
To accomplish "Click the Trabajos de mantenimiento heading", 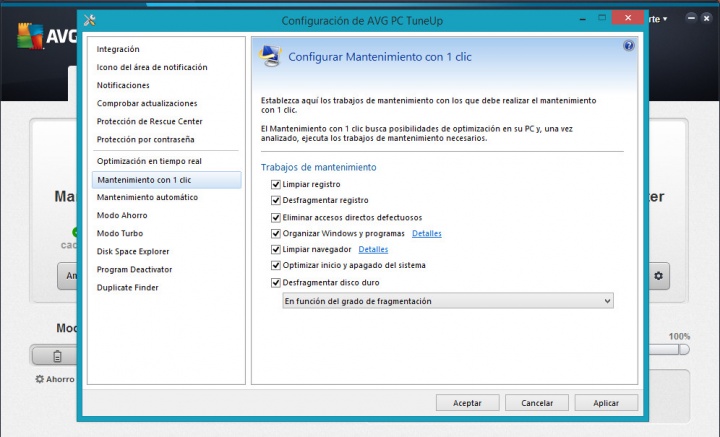I will point(319,168).
